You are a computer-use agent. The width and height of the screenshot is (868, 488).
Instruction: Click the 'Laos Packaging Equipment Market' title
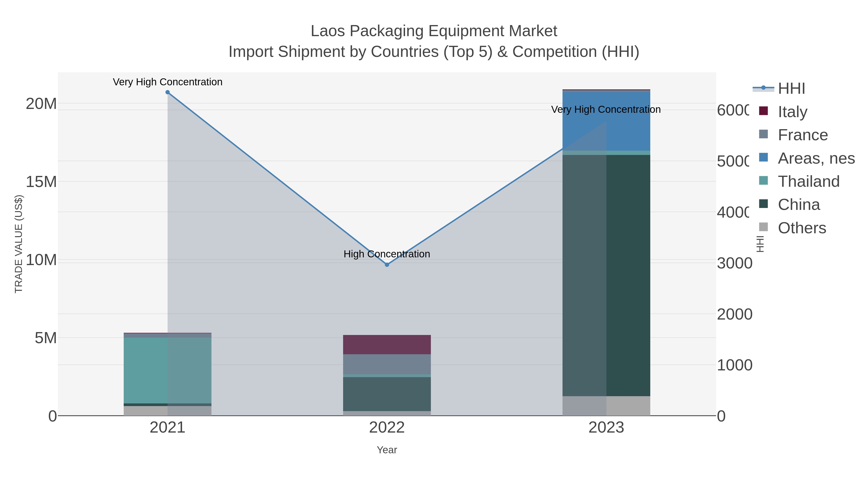(x=434, y=31)
